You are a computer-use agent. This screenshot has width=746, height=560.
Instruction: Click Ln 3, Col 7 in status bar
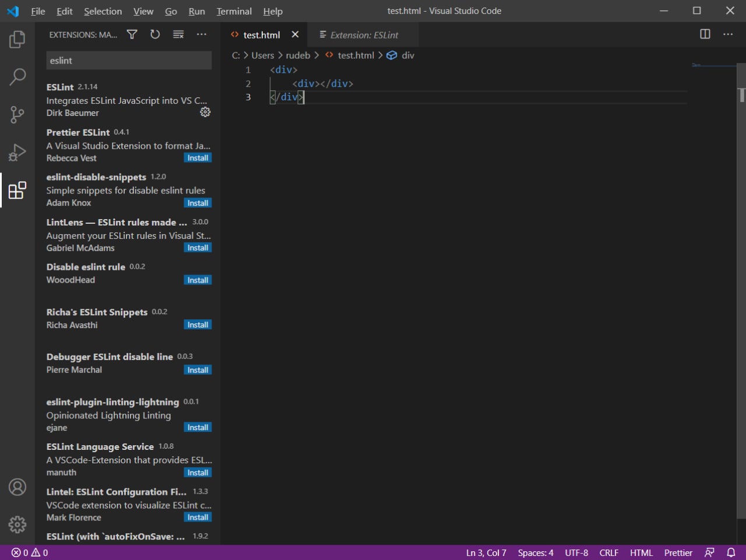[x=486, y=552]
